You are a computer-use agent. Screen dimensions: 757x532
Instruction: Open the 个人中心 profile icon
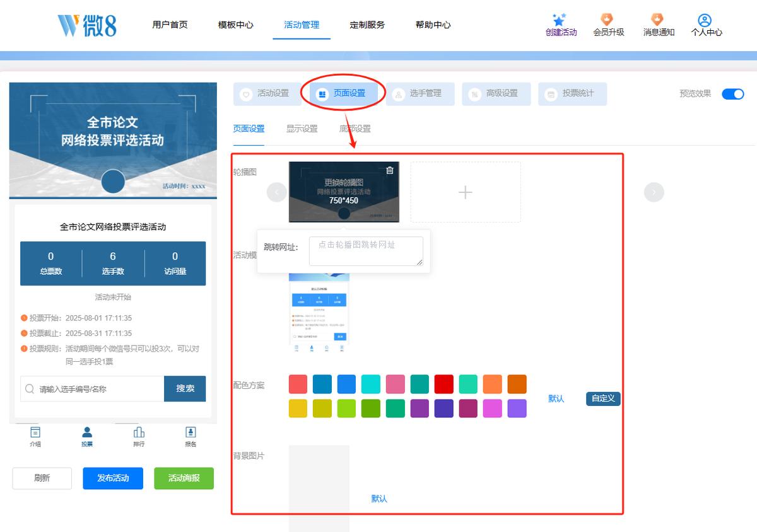tap(705, 21)
